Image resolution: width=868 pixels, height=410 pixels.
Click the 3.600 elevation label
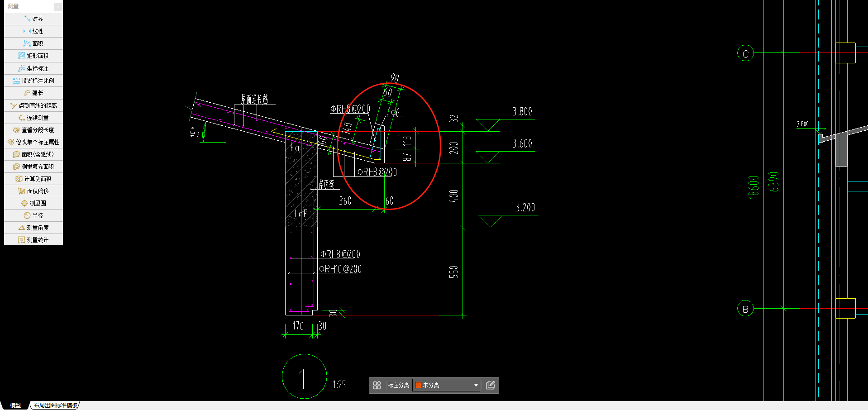(x=522, y=143)
